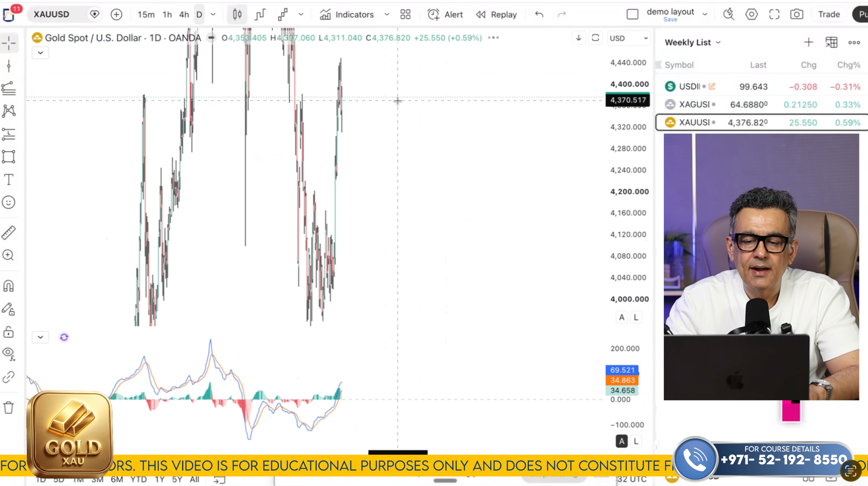Open the Indicators dialog
This screenshot has height=486, width=868.
pos(347,14)
